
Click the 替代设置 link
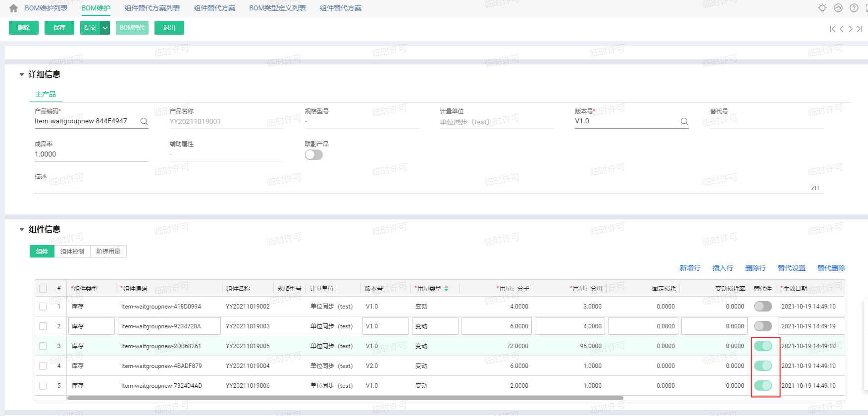792,268
